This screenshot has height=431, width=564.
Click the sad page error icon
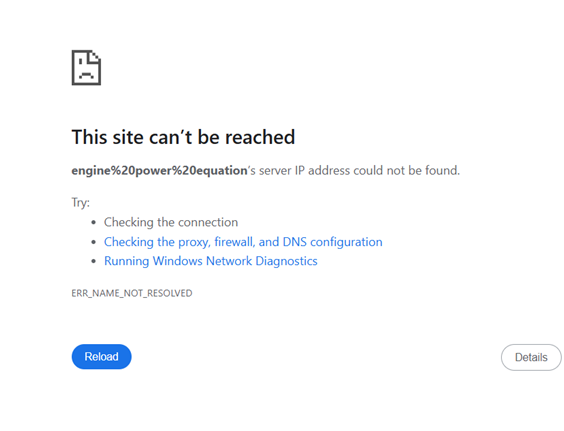pyautogui.click(x=86, y=68)
